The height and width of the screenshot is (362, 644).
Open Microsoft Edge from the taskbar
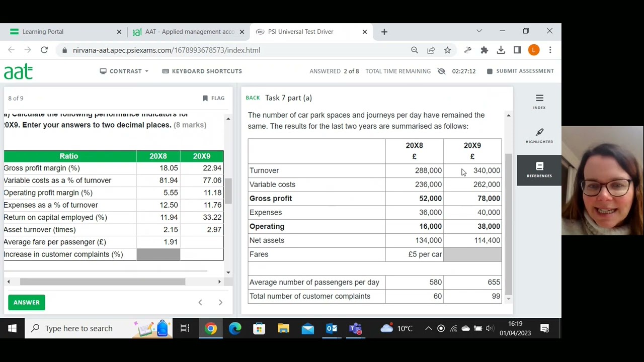(235, 328)
